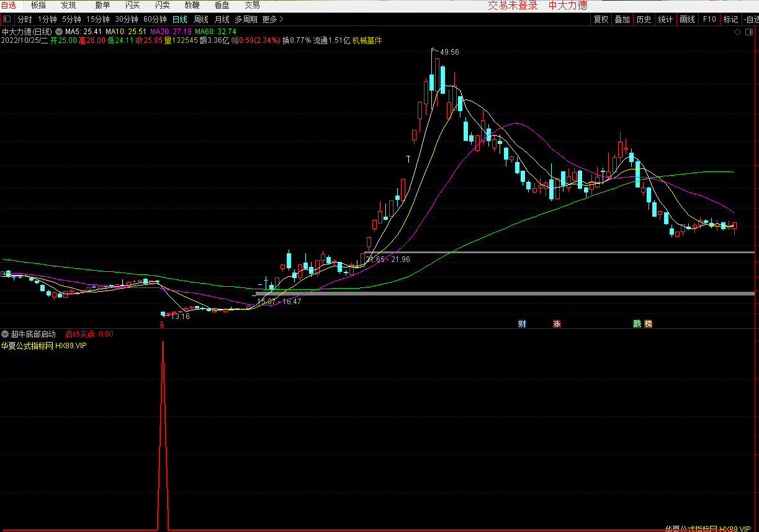759x532 pixels.
Task: Click the 机械基件 sector link
Action: coord(367,40)
